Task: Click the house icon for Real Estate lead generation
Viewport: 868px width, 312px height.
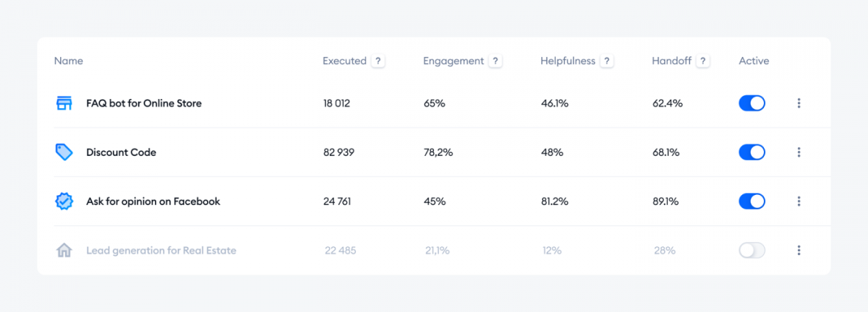Action: pos(64,251)
